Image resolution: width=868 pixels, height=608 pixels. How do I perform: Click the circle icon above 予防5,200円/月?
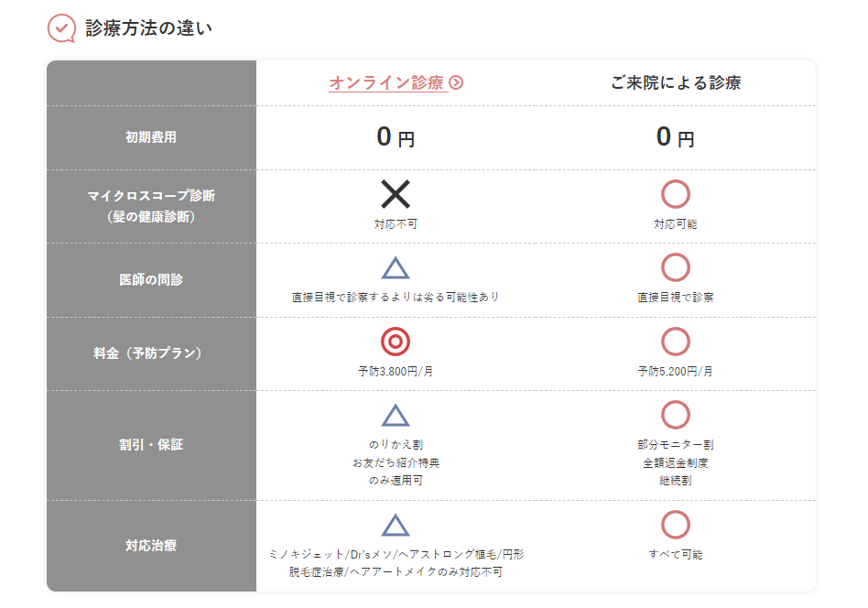click(x=676, y=342)
